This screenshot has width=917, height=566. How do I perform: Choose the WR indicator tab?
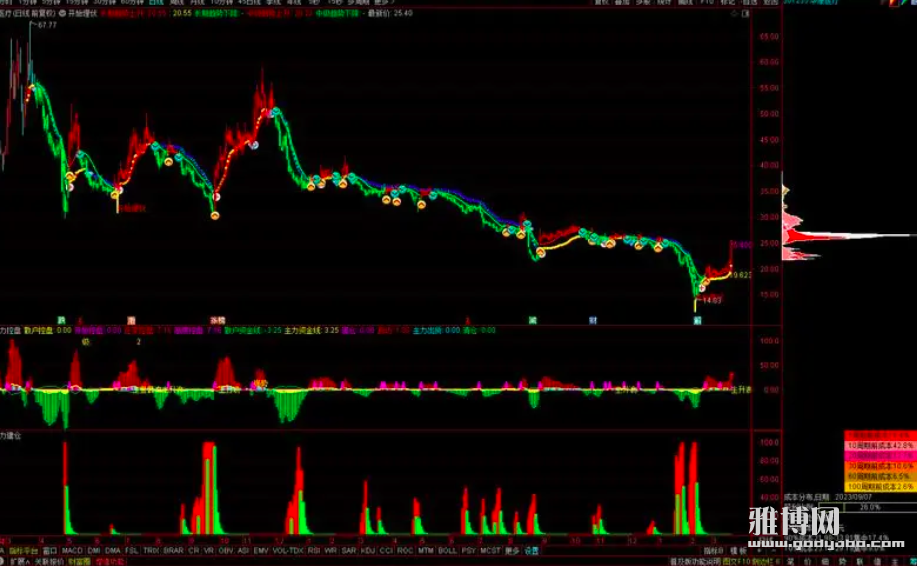click(330, 550)
